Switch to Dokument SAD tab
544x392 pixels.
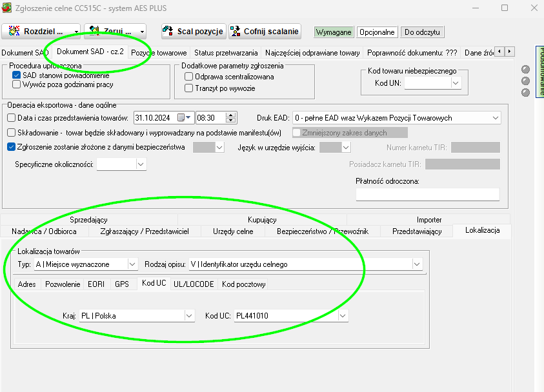(x=25, y=53)
